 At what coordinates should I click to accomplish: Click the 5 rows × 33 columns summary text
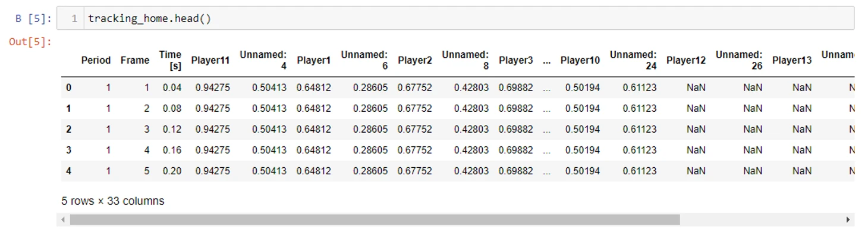click(x=113, y=201)
